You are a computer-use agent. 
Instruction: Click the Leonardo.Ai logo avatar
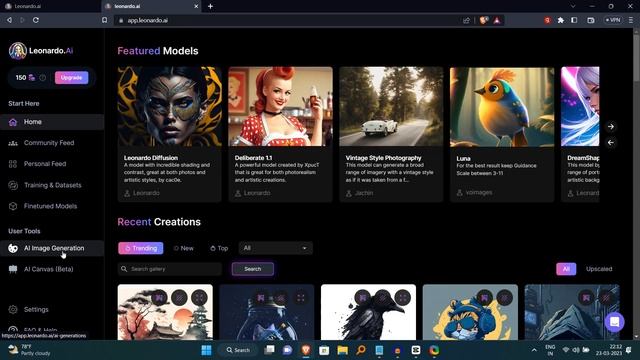click(18, 51)
